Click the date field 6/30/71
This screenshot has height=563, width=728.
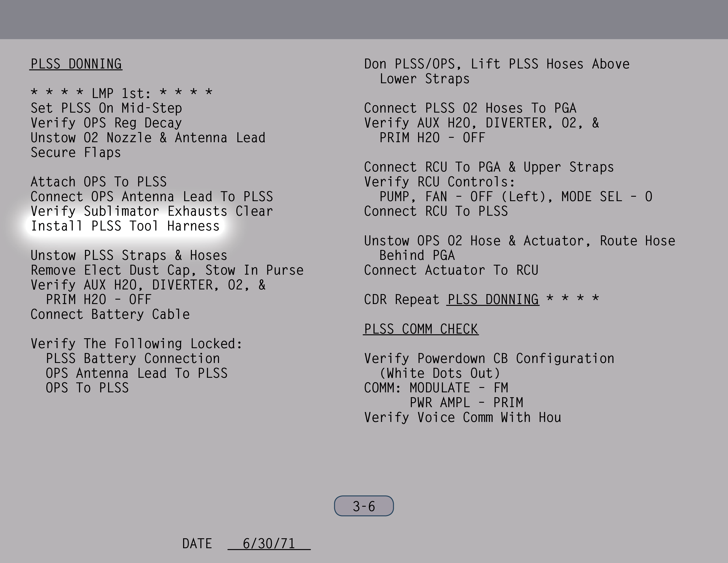click(269, 544)
